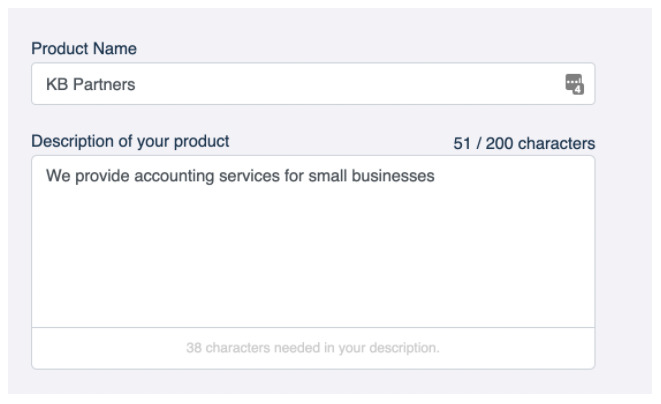Click the footer bar beneath the description box
Viewport: 661px width, 404px height.
[313, 348]
